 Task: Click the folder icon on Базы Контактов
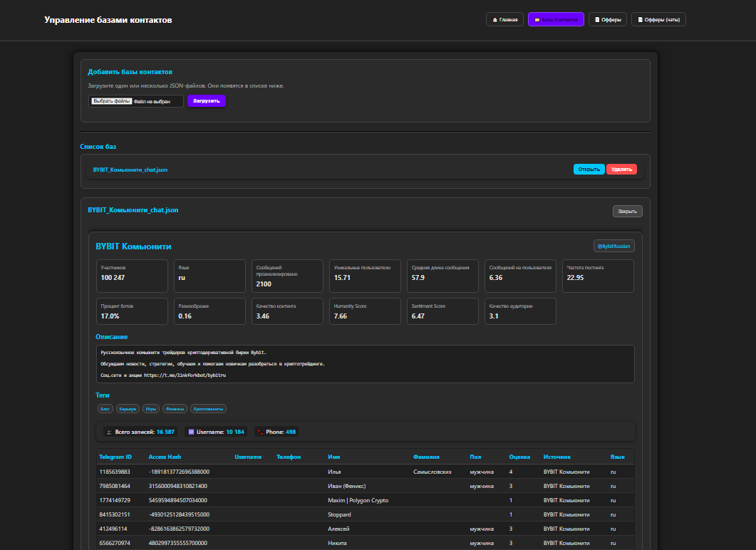pyautogui.click(x=537, y=20)
